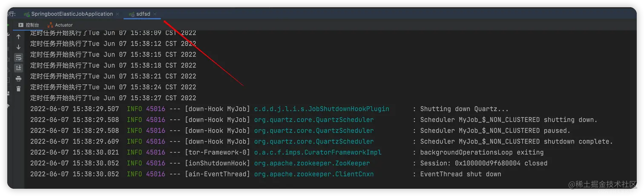
Task: Click the CuratorFrameworkImpl logger name
Action: pyautogui.click(x=318, y=153)
